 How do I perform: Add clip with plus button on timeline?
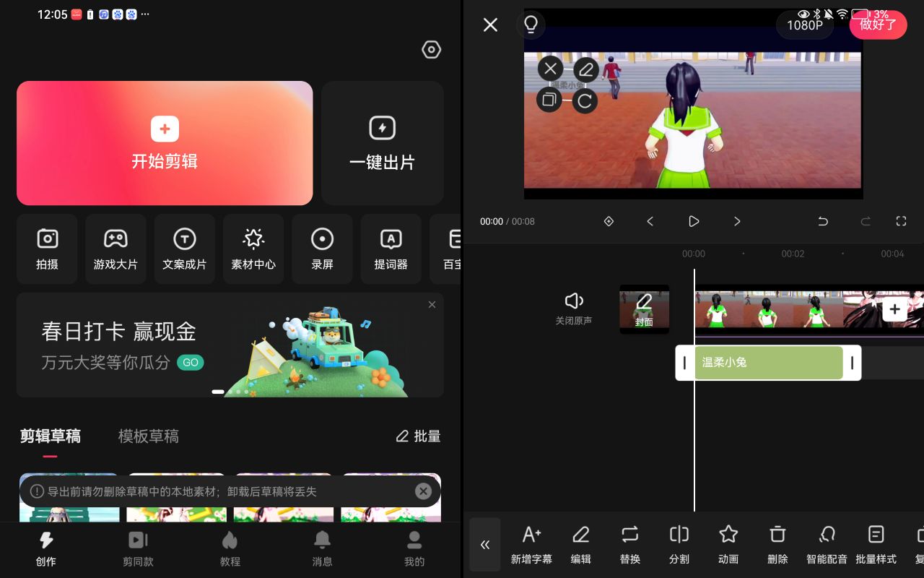coord(894,309)
